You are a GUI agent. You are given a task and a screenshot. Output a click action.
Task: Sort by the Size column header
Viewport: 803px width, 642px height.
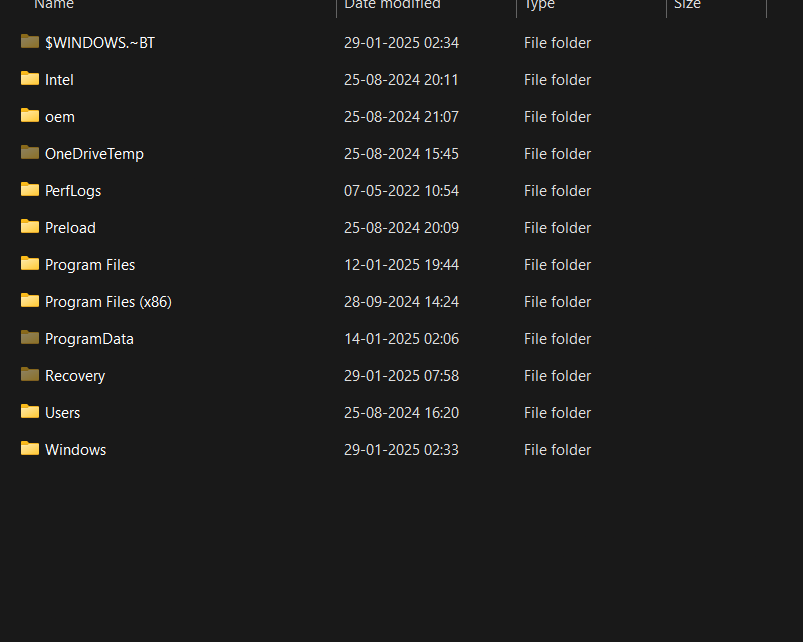click(687, 5)
